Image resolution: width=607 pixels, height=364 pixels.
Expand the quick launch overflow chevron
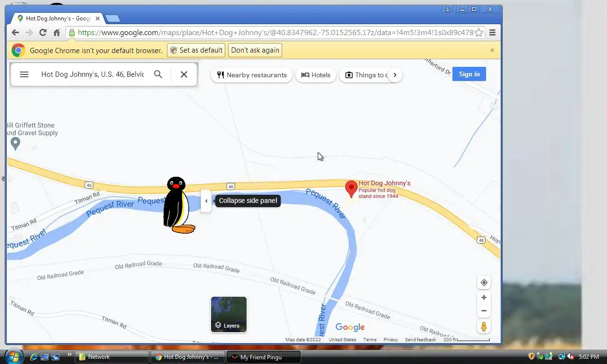tap(70, 355)
